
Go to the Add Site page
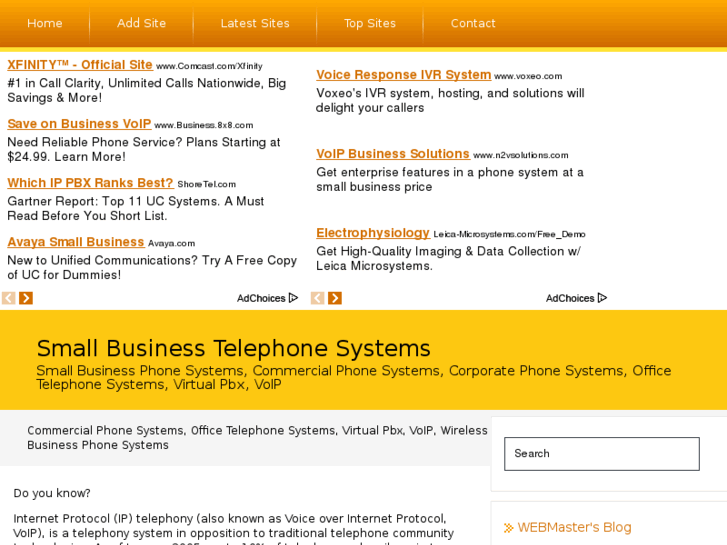click(141, 23)
